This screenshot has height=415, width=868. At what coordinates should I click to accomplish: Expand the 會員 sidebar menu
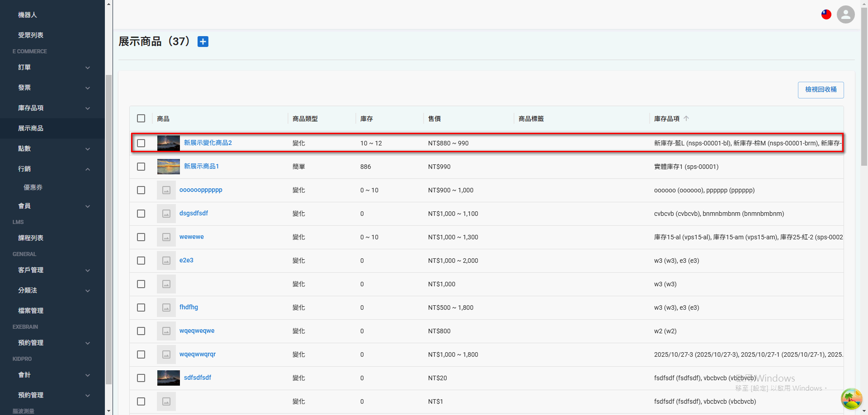click(52, 206)
